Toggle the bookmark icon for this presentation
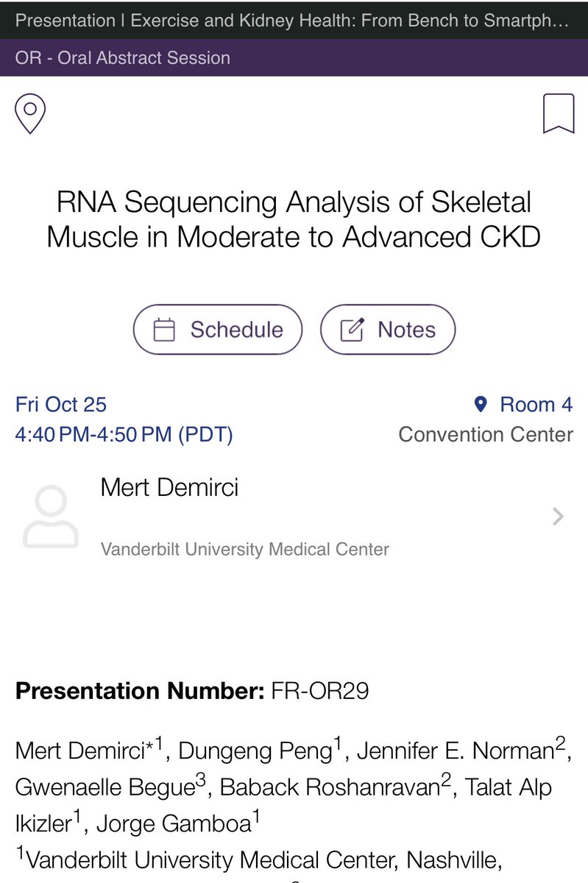Image resolution: width=588 pixels, height=883 pixels. (559, 114)
